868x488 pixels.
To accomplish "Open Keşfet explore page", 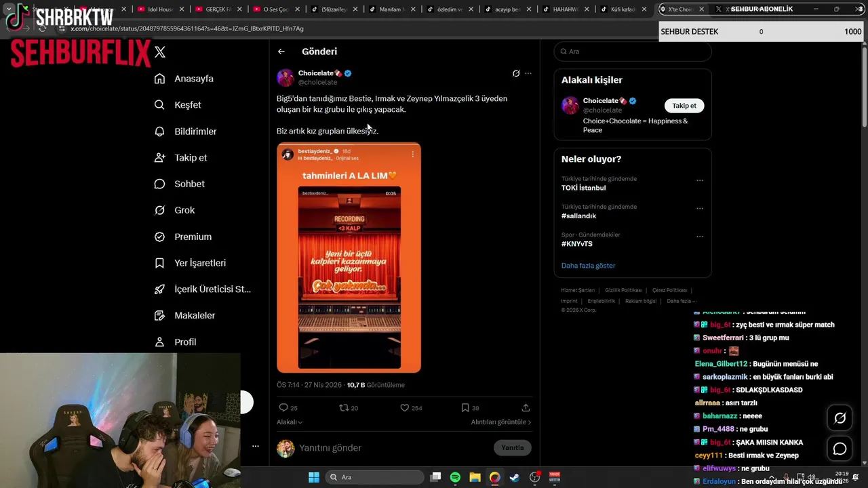I will [x=178, y=105].
